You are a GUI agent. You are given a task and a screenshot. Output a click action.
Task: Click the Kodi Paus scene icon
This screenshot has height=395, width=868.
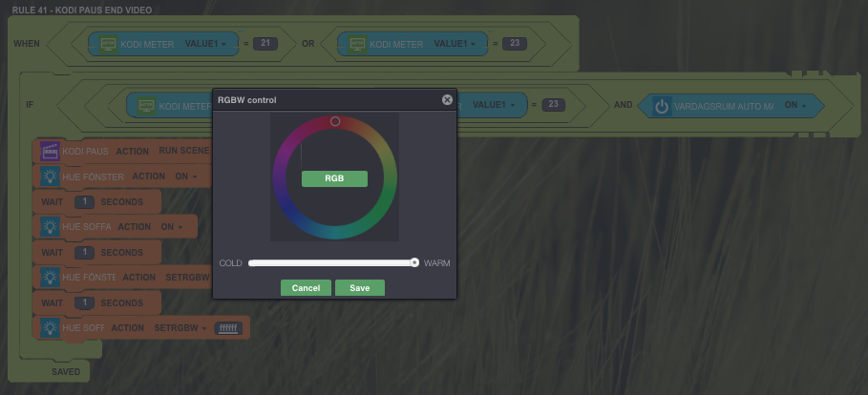(x=49, y=152)
